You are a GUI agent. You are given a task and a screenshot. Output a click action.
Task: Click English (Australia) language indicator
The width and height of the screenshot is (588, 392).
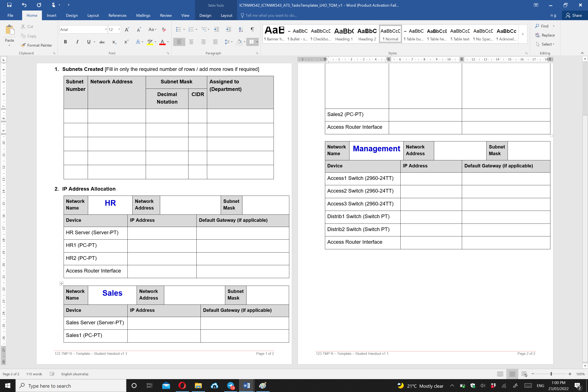pos(75,374)
